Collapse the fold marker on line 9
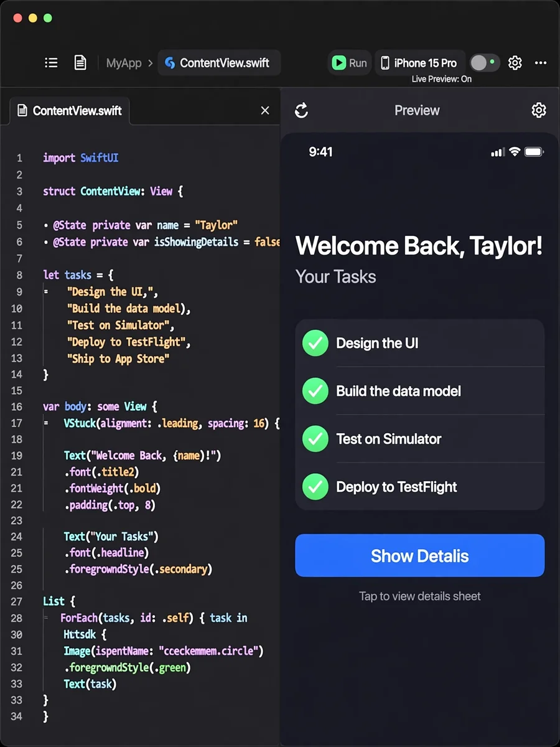 coord(46,291)
